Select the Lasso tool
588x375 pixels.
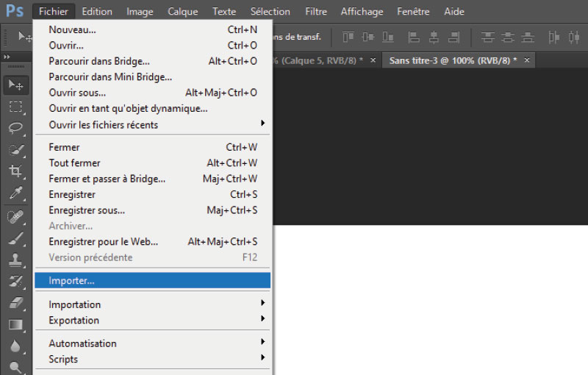point(16,128)
